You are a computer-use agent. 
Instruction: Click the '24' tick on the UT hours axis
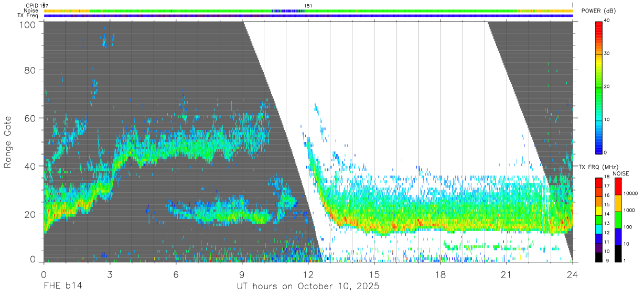(x=573, y=274)
